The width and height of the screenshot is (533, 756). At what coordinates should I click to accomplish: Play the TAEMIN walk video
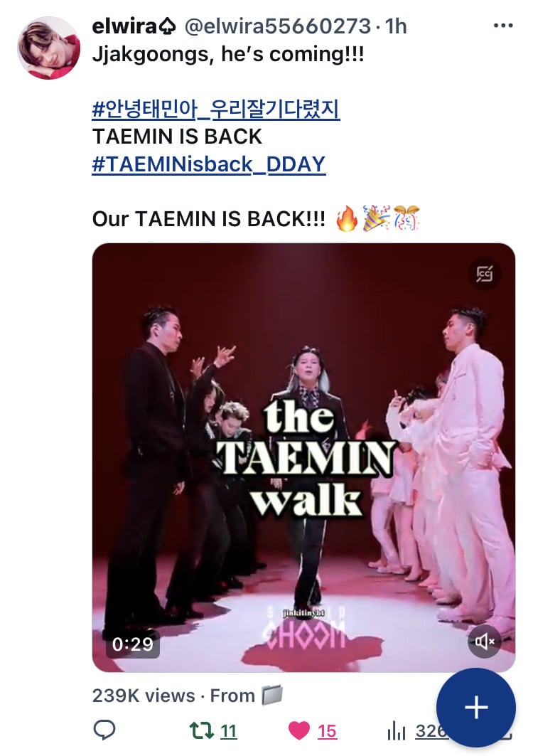coord(303,457)
